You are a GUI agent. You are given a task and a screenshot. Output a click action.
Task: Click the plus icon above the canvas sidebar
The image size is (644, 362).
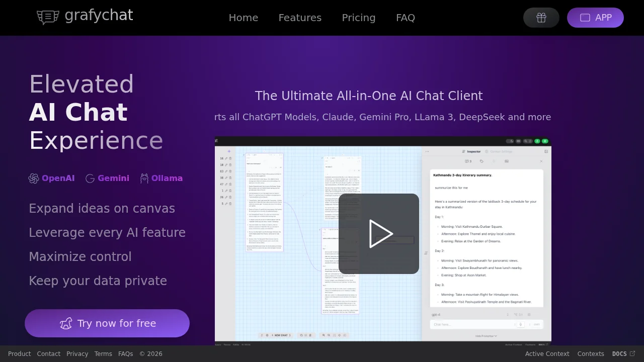coord(229,151)
